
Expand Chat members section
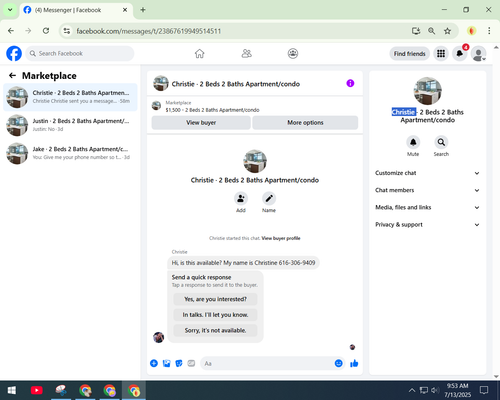pyautogui.click(x=427, y=190)
